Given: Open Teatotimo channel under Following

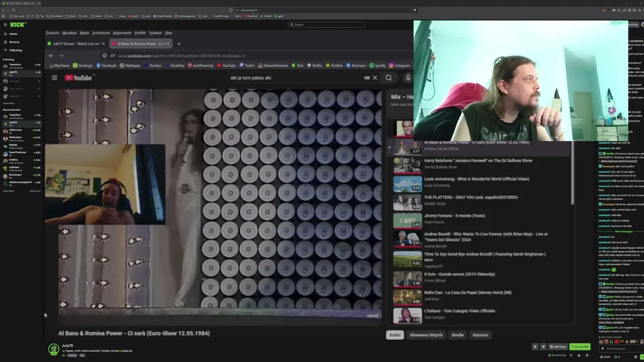Looking at the screenshot, I should pyautogui.click(x=22, y=65).
